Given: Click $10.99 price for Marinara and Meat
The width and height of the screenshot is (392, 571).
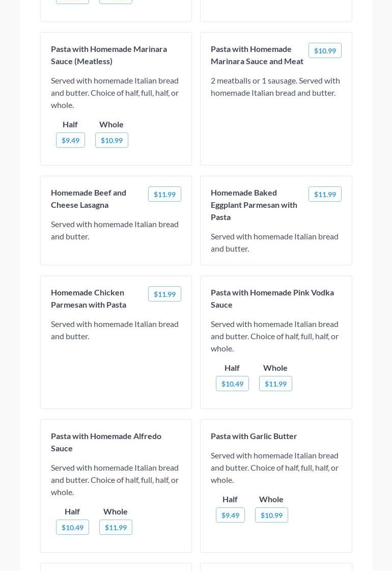Looking at the screenshot, I should click(325, 50).
